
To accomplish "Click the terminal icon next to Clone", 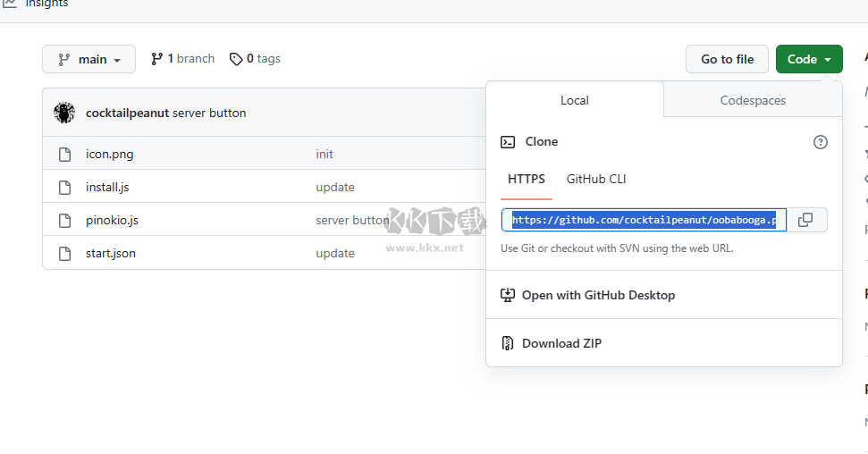I will pyautogui.click(x=508, y=142).
